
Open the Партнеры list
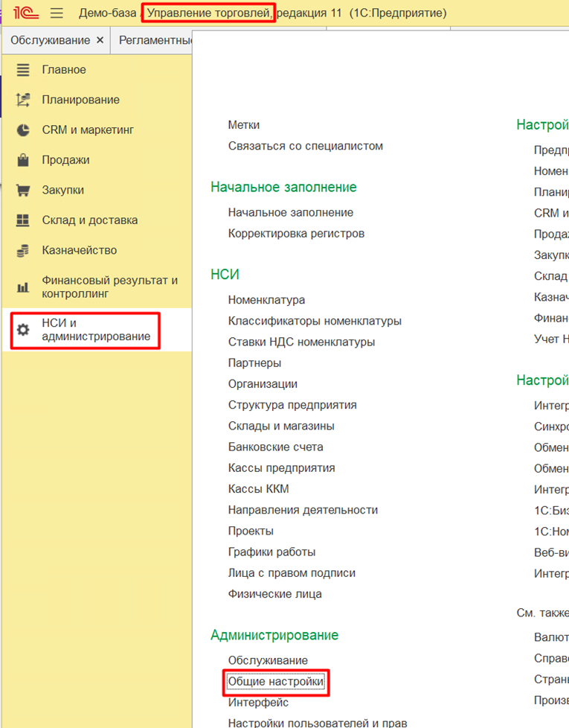(254, 363)
